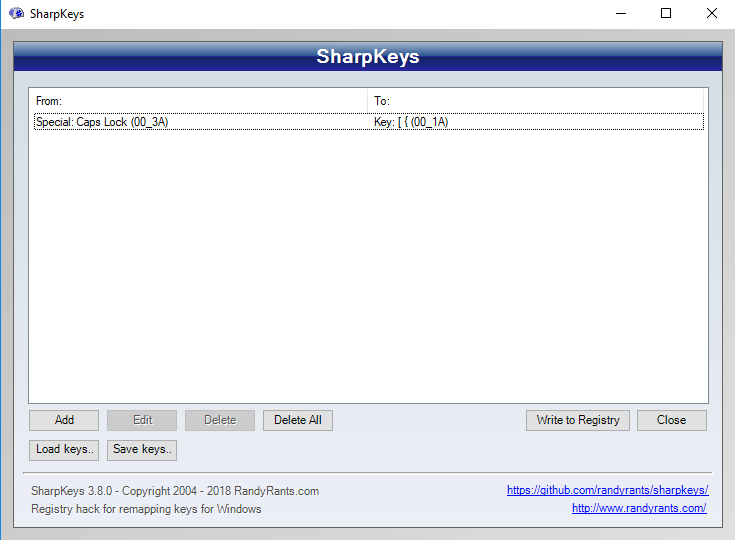Screen dimensions: 735x540
Task: Click the SharpKeys title bar app icon
Action: [x=17, y=13]
